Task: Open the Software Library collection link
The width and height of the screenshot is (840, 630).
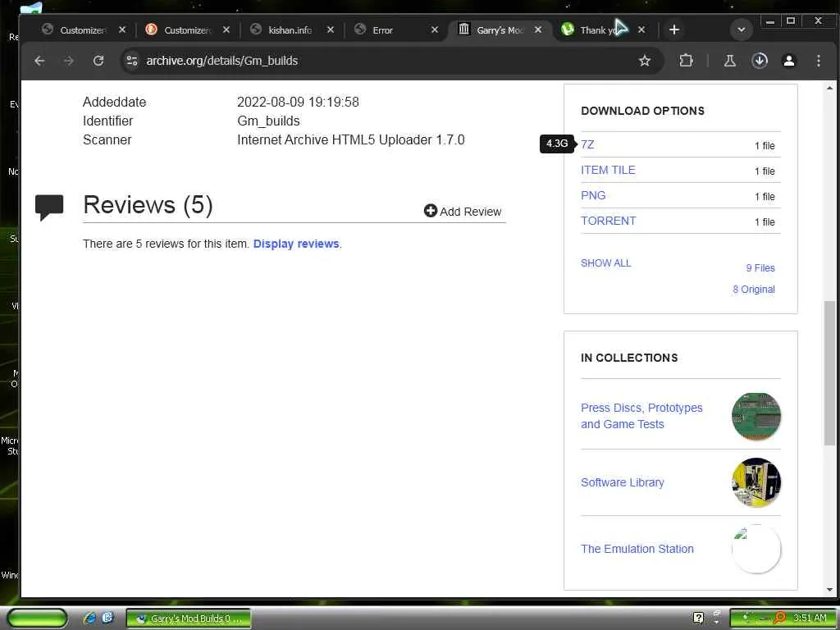Action: (x=622, y=482)
